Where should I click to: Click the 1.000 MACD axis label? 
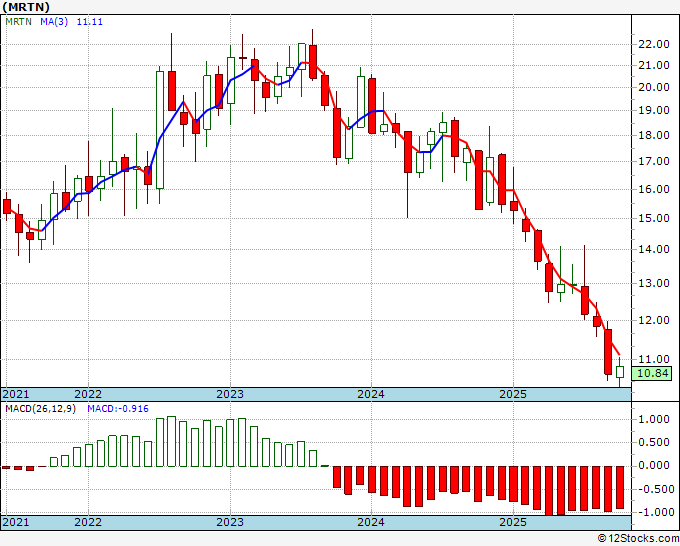[x=656, y=419]
